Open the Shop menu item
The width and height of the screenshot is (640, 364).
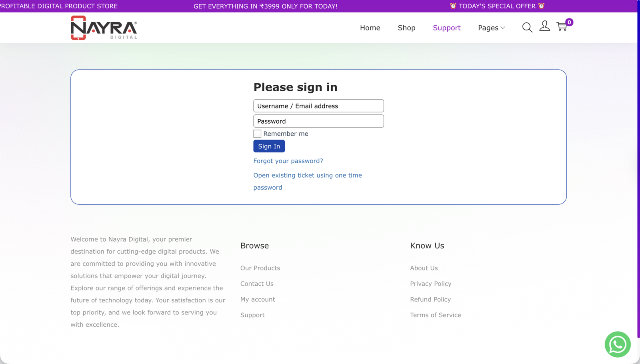pos(406,28)
